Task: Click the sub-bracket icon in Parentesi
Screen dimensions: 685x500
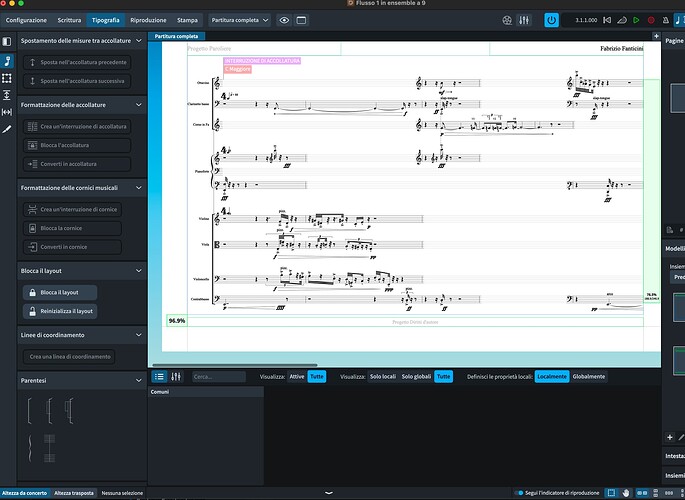Action: (49, 410)
